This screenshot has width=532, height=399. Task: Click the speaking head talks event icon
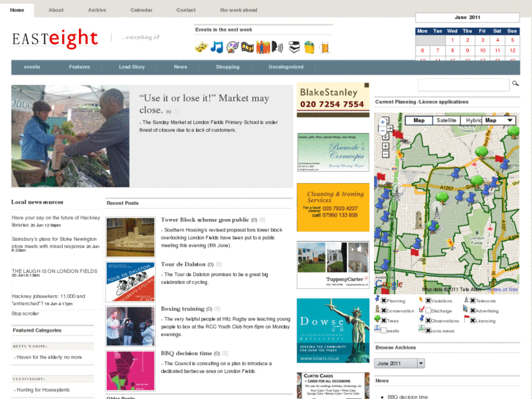coord(277,47)
